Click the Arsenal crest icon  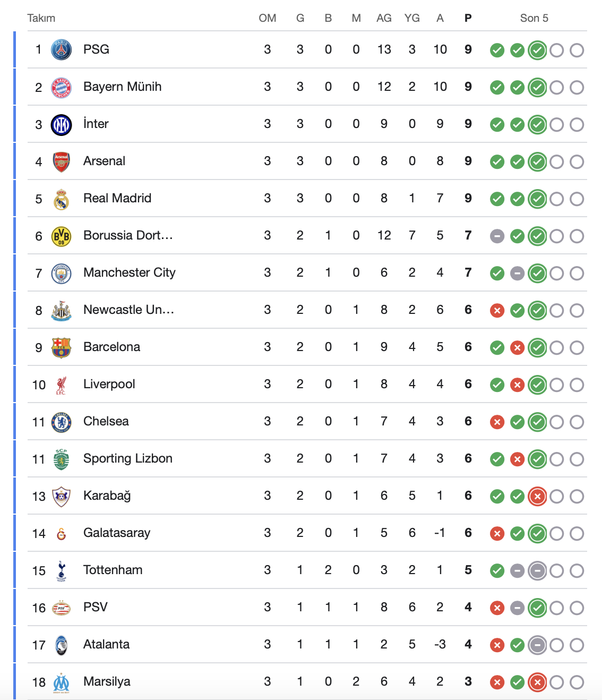pos(61,162)
